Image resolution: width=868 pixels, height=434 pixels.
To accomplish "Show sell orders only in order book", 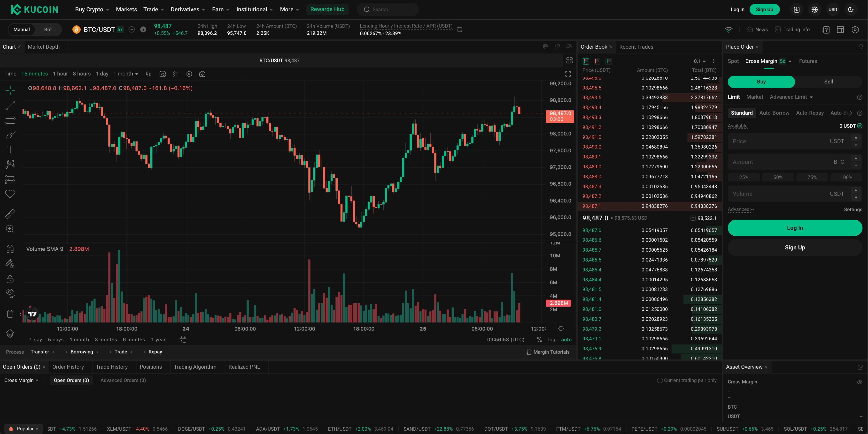I will click(x=597, y=61).
